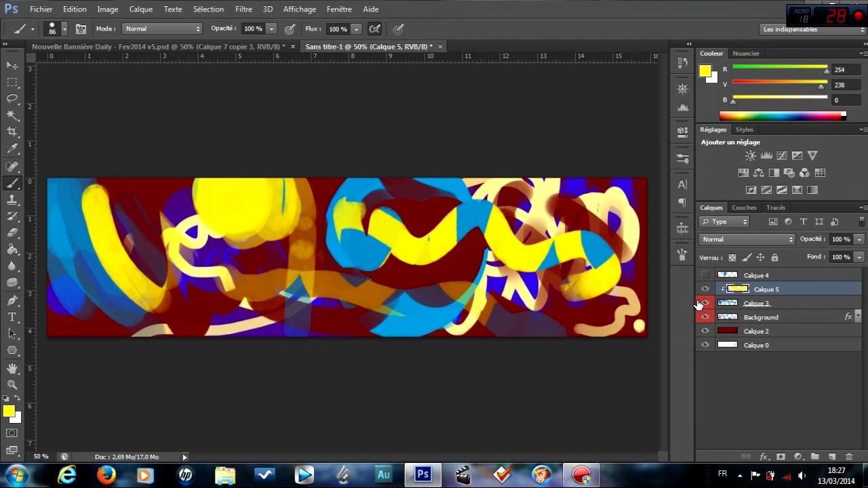The height and width of the screenshot is (488, 868).
Task: Select the Pen tool
Action: click(x=12, y=300)
